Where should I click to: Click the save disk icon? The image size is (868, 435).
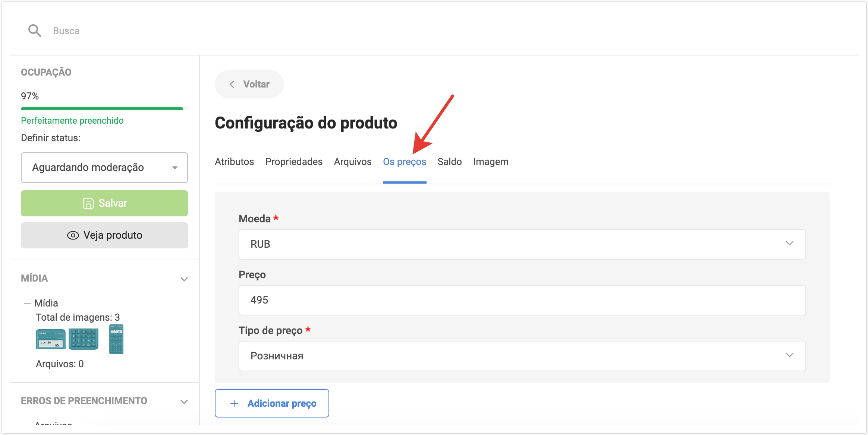[88, 203]
